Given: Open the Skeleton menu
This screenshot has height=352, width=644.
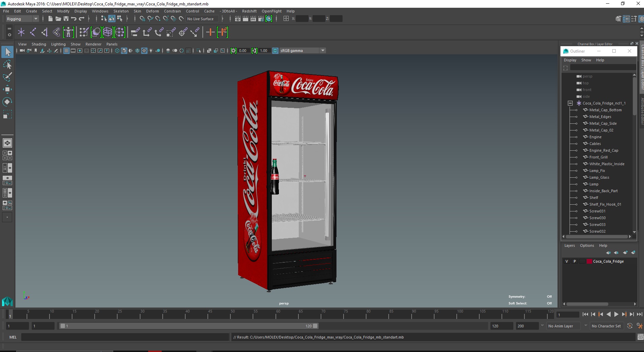Looking at the screenshot, I should coord(121,11).
